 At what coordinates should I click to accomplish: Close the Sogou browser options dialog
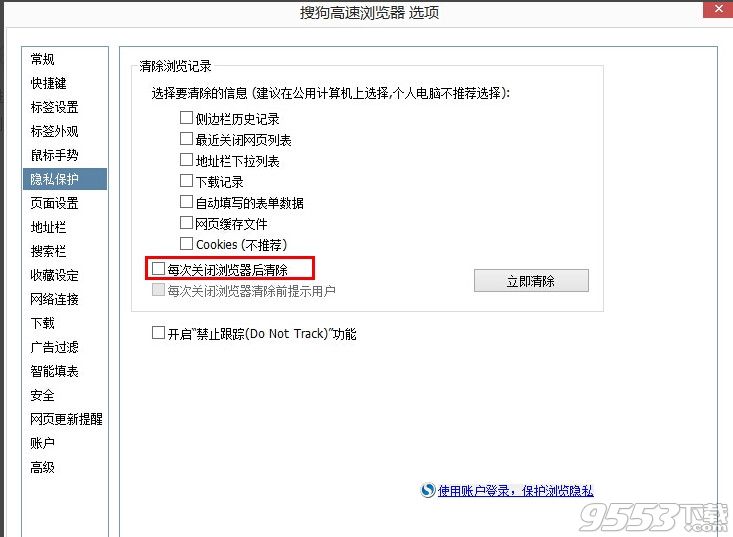pos(718,9)
